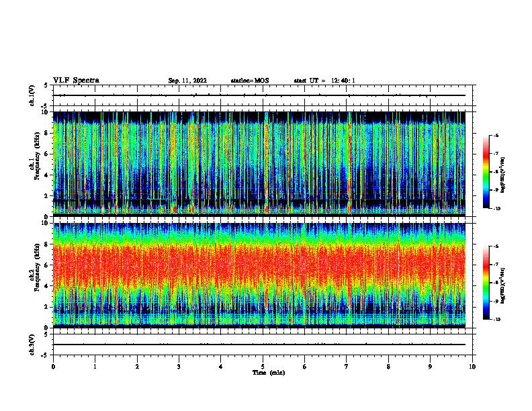Viewport: 532px width, 411px height.
Task: Click time-axis tick label "9"
Action: pos(430,367)
